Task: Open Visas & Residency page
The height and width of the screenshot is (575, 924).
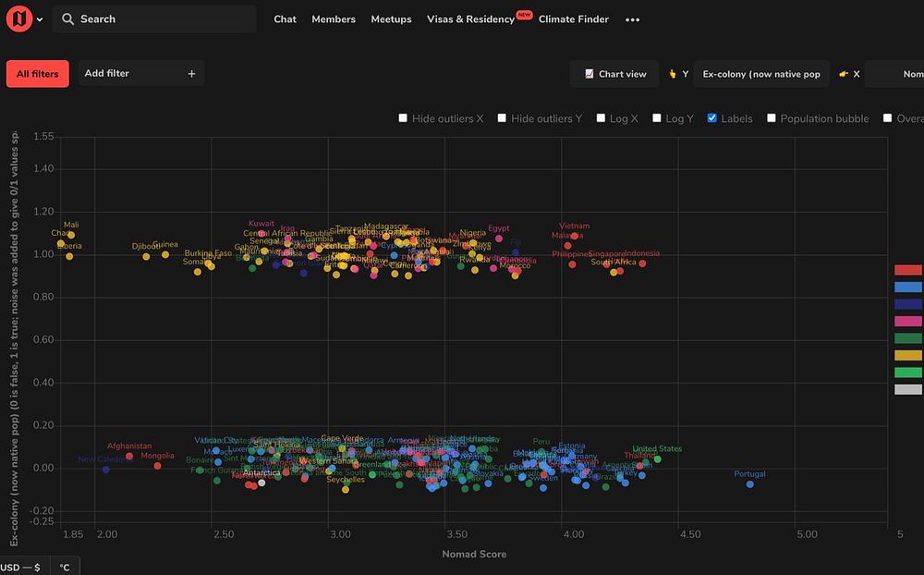Action: (x=470, y=18)
